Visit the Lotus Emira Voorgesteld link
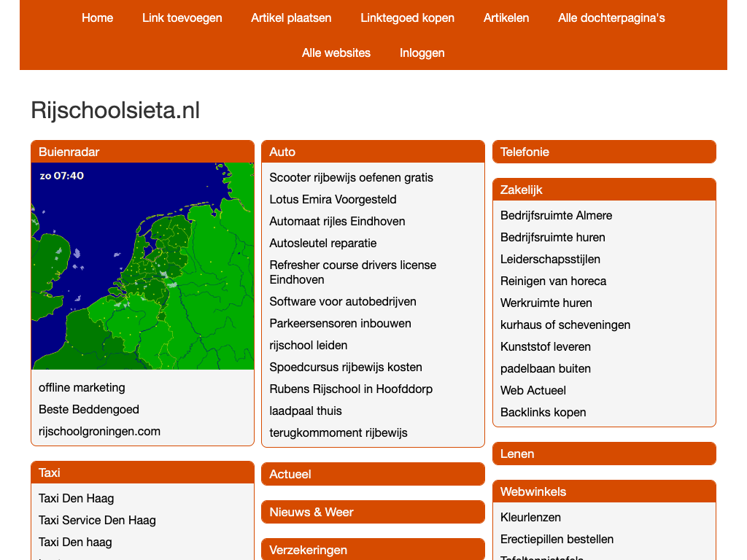The width and height of the screenshot is (747, 560). (333, 199)
